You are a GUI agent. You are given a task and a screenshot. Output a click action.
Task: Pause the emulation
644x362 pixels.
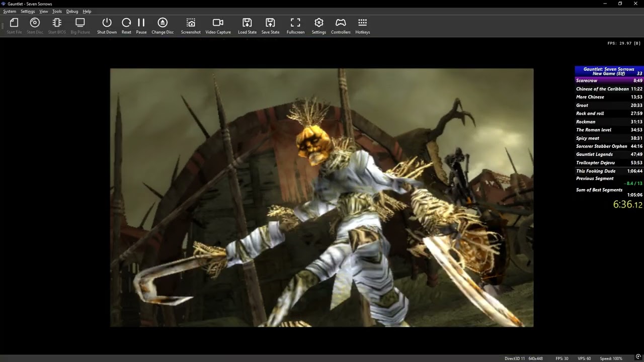pyautogui.click(x=141, y=26)
